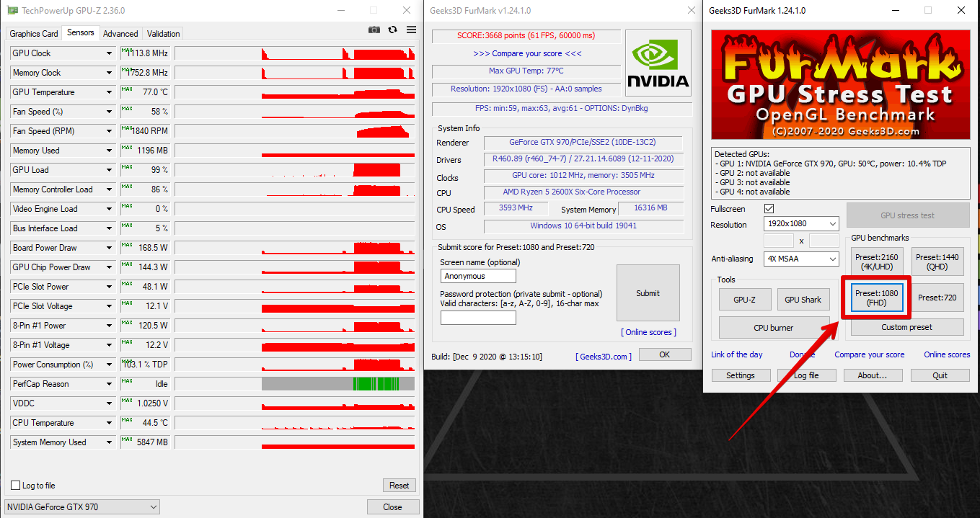Open Online scores link in score window
Viewport: 980px width, 518px height.
648,332
